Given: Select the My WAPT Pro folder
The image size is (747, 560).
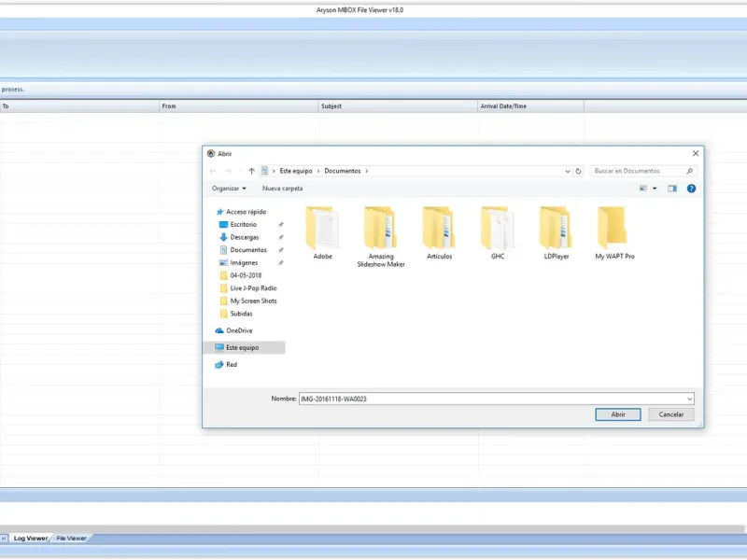Looking at the screenshot, I should tap(614, 232).
